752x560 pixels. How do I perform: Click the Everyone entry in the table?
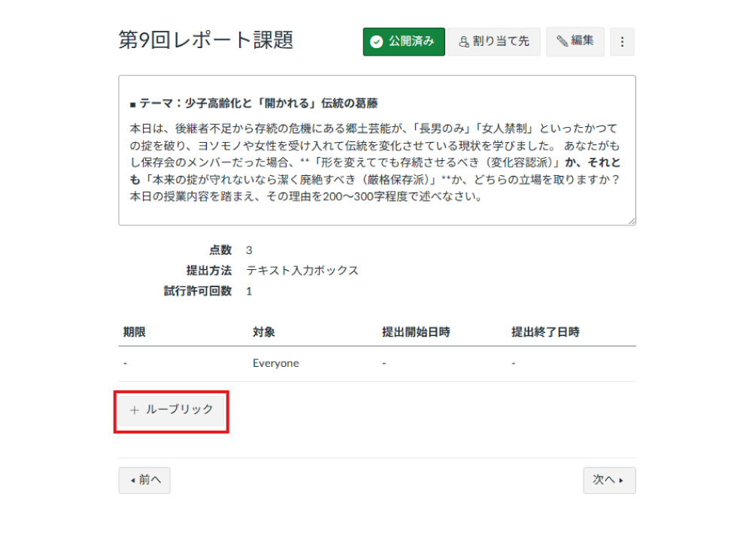276,363
